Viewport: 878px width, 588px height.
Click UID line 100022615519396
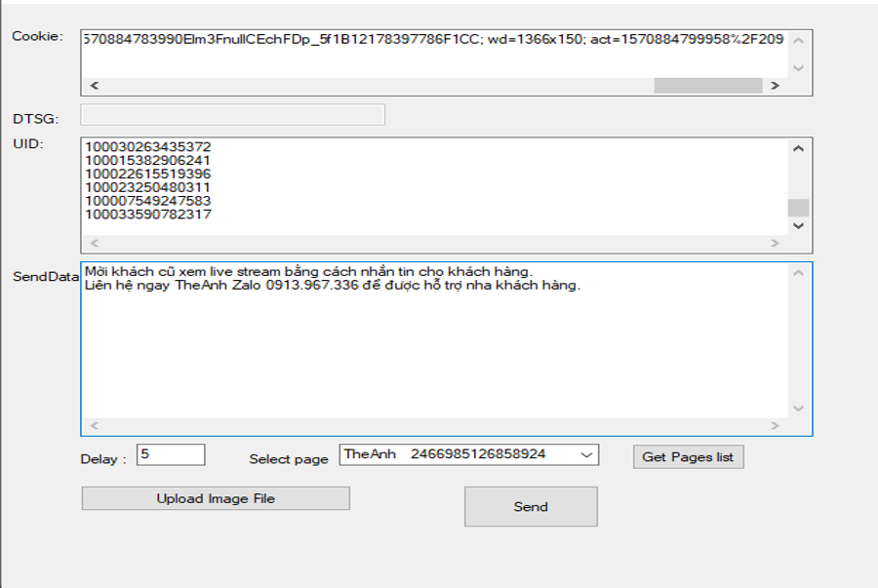coord(148,174)
